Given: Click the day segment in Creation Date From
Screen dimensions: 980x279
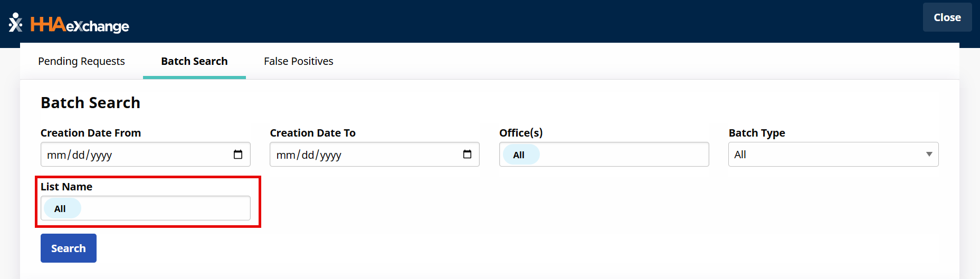Looking at the screenshot, I should coord(78,155).
